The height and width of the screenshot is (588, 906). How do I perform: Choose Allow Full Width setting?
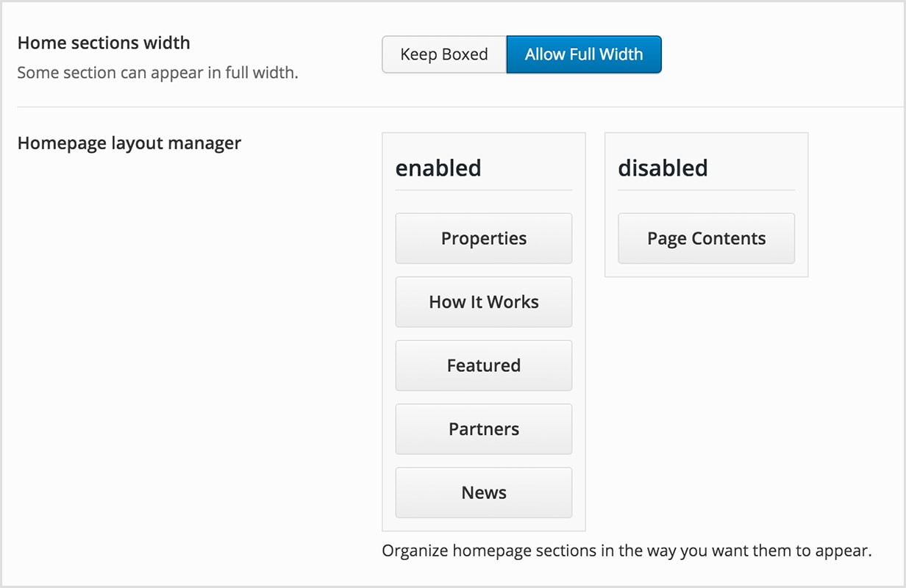pos(584,54)
